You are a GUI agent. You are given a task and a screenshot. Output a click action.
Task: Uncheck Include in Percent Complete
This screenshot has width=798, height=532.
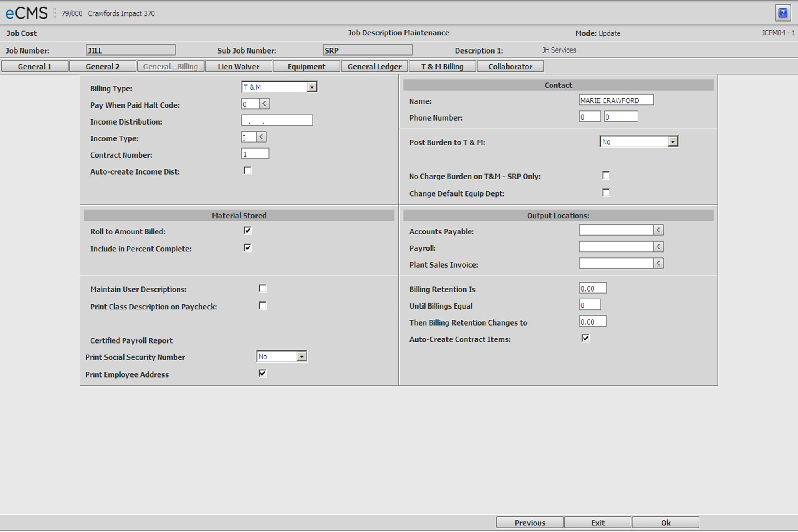[247, 248]
